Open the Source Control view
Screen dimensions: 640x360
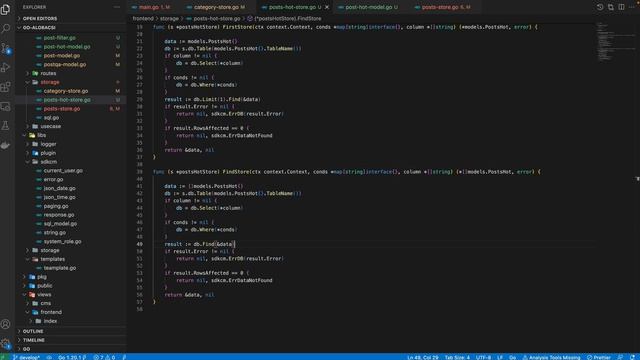tap(6, 48)
